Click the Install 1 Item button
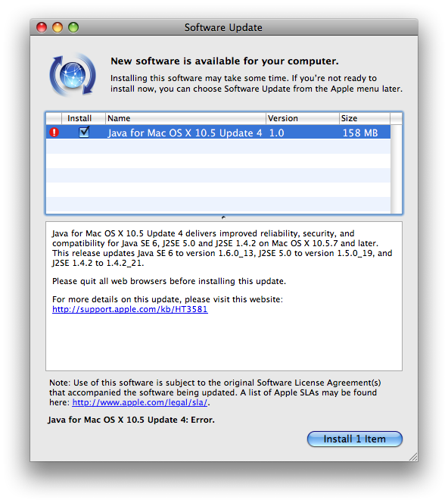 tap(354, 439)
